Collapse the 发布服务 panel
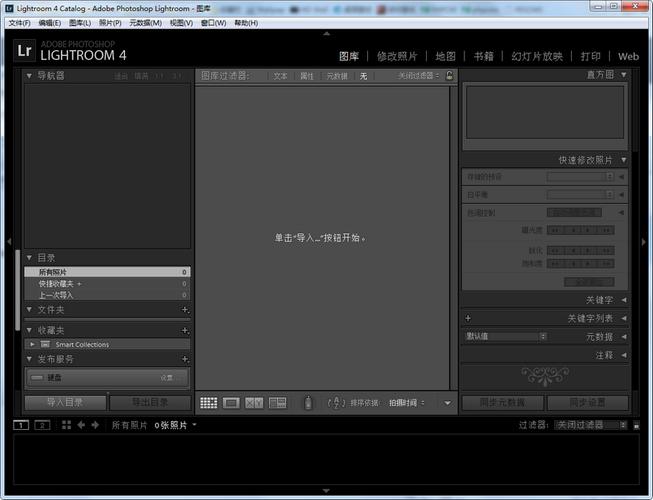Image resolution: width=653 pixels, height=500 pixels. coord(29,359)
